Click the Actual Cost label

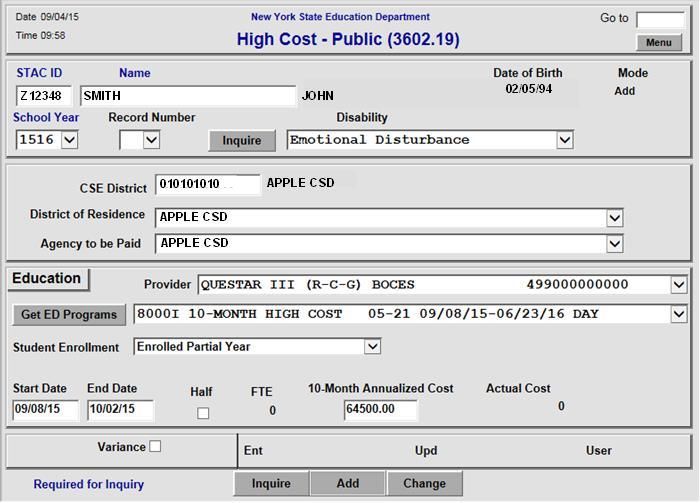coord(518,388)
